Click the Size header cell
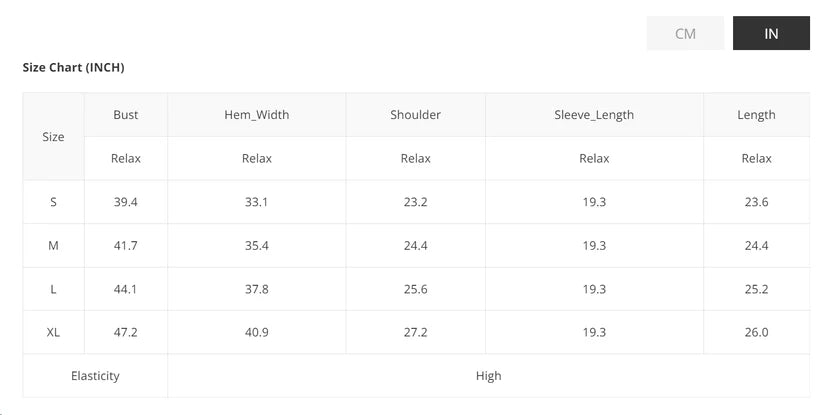Screen dimensions: 823x415 [54, 137]
